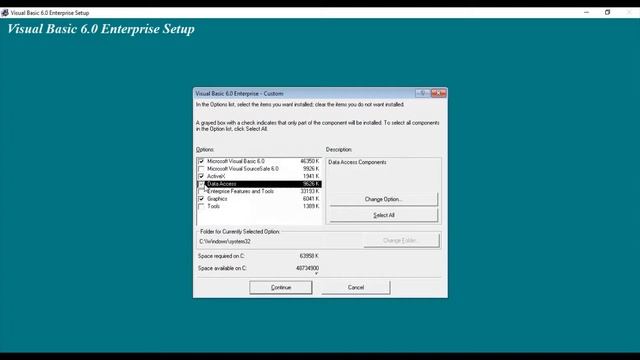
Task: Toggle the Microsoft Visual Basic 6.0 checkbox
Action: click(x=201, y=161)
